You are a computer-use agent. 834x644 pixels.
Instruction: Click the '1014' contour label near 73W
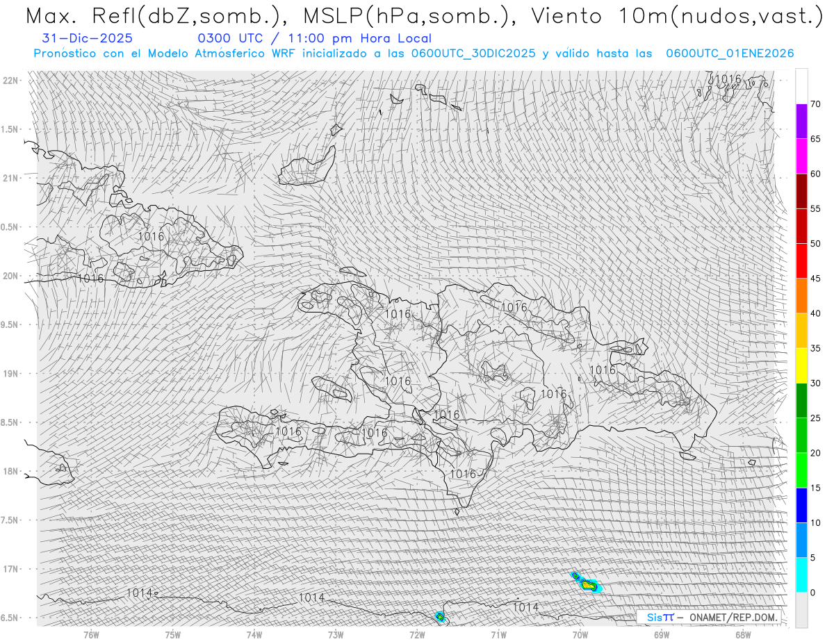tap(311, 597)
